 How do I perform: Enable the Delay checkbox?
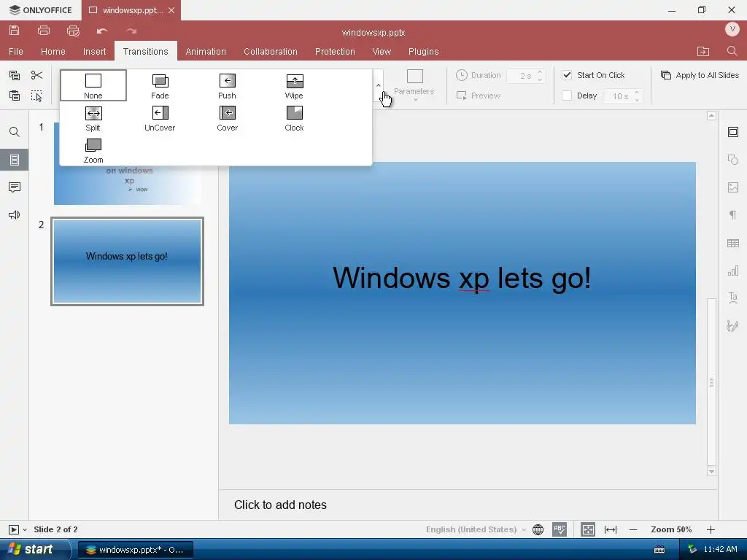coord(567,96)
